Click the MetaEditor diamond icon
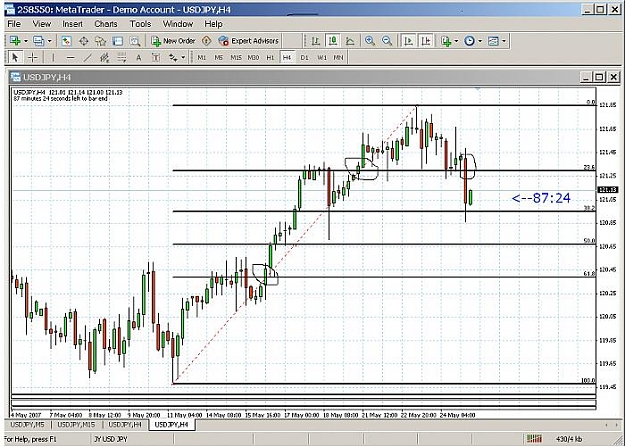 (206, 41)
